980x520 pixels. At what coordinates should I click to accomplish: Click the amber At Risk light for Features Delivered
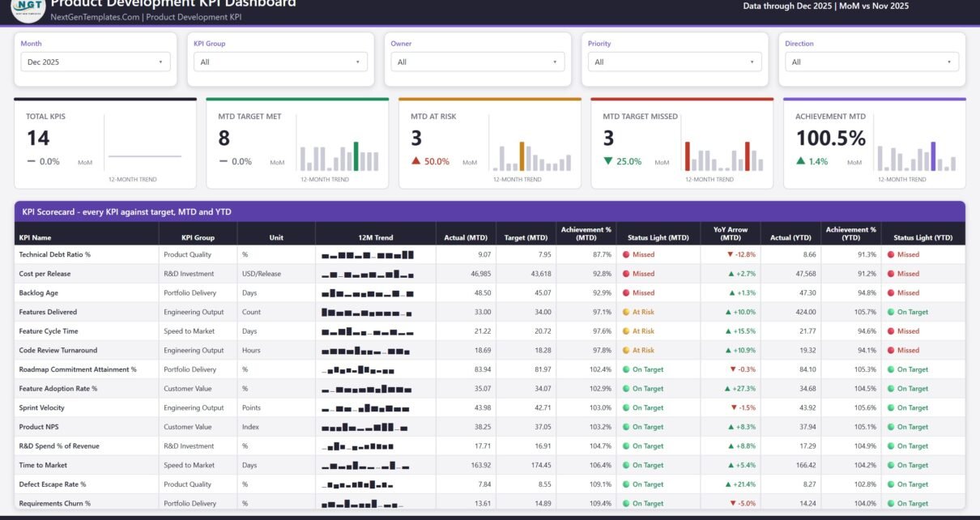point(626,312)
